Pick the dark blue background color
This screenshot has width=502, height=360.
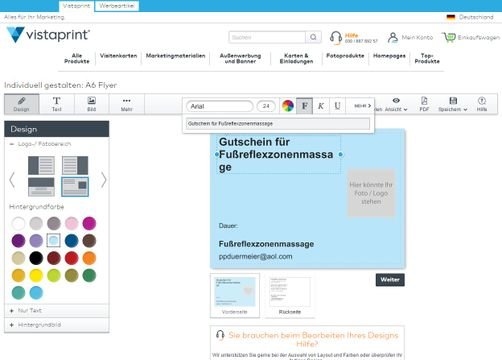(71, 241)
